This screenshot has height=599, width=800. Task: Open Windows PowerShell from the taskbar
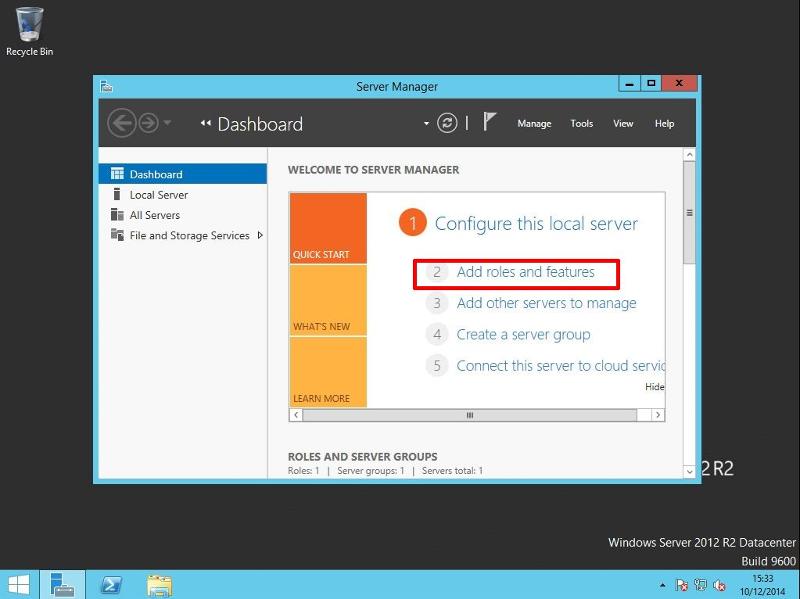pos(111,585)
